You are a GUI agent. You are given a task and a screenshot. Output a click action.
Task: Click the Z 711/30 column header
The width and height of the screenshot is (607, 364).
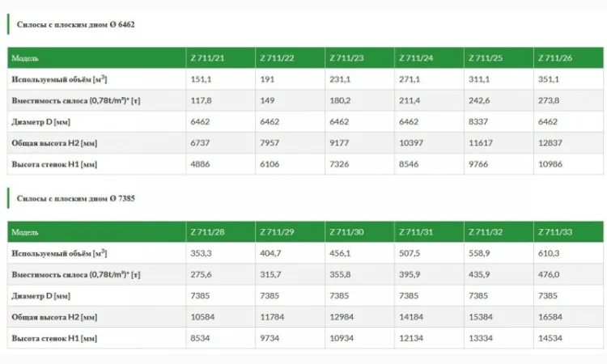tap(346, 232)
